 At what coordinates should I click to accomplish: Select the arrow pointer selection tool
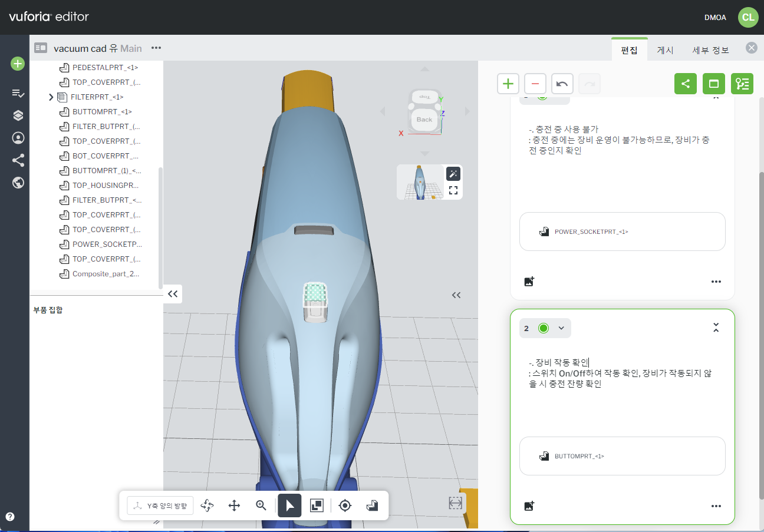coord(289,505)
